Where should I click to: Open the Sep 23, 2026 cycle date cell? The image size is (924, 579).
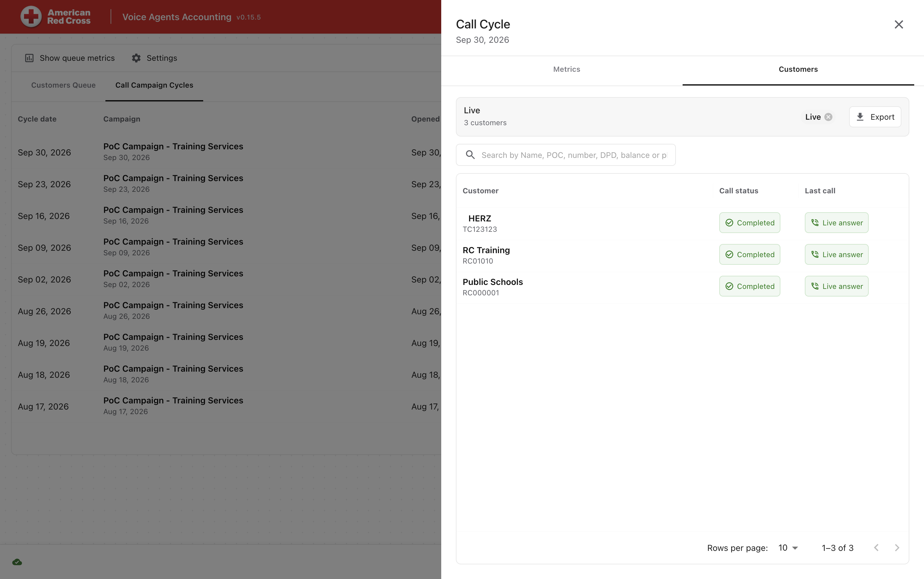tap(44, 184)
